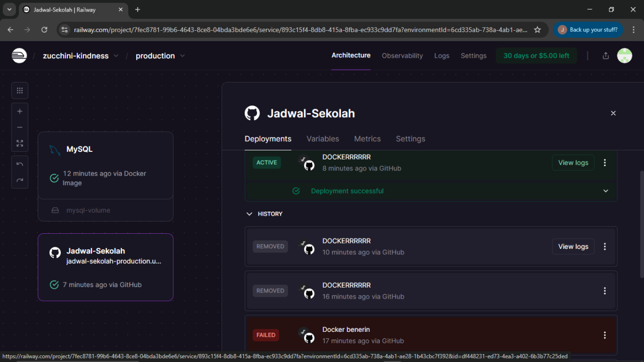
Task: View logs for the active deployment
Action: click(573, 163)
